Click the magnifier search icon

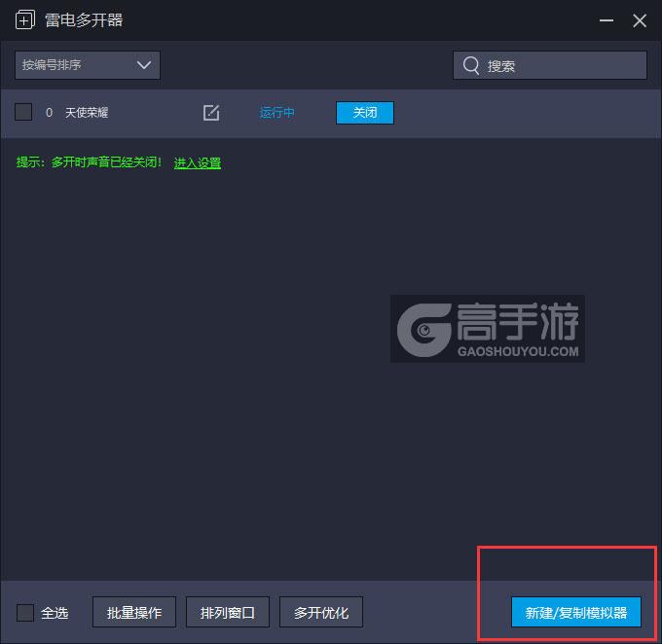point(471,65)
